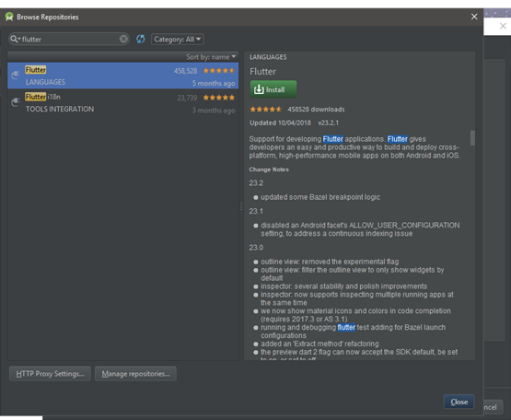Click the TOOLS INTEGRATION category label

[x=60, y=109]
